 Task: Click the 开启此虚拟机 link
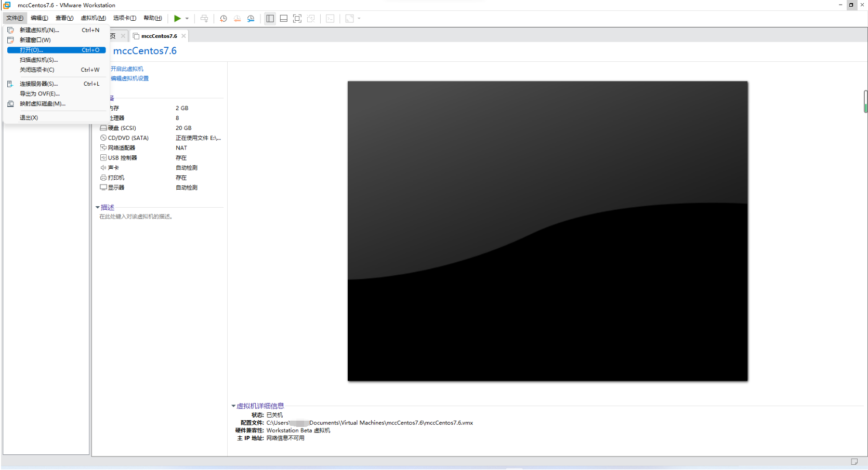click(x=127, y=69)
